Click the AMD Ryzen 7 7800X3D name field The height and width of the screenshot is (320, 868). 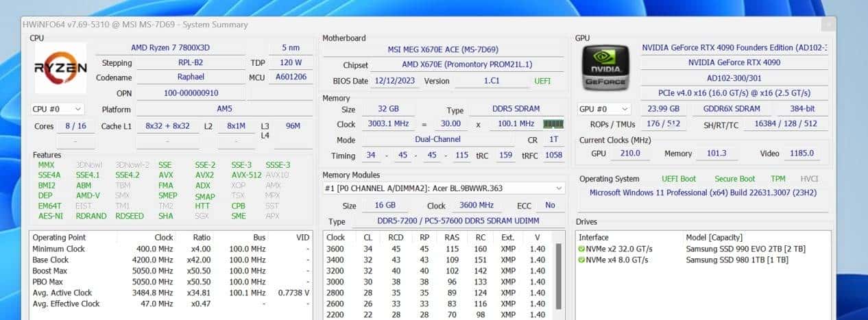[x=170, y=47]
